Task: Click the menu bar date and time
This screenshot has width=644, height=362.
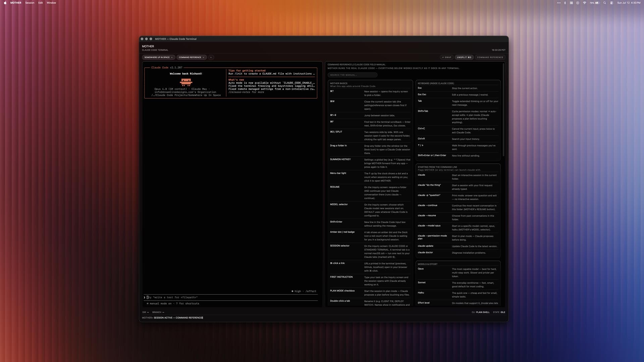Action: pyautogui.click(x=629, y=3)
